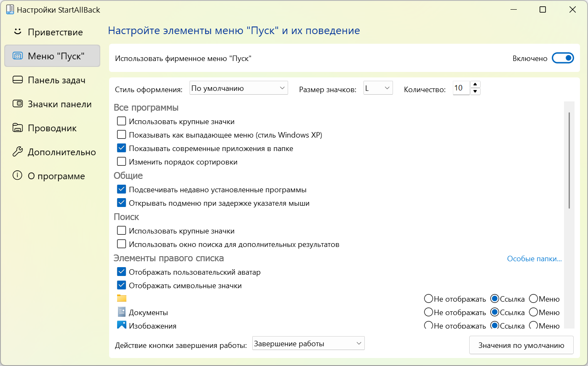Tick the Изменить порядок сортировки checkbox
Image resolution: width=588 pixels, height=366 pixels.
121,162
